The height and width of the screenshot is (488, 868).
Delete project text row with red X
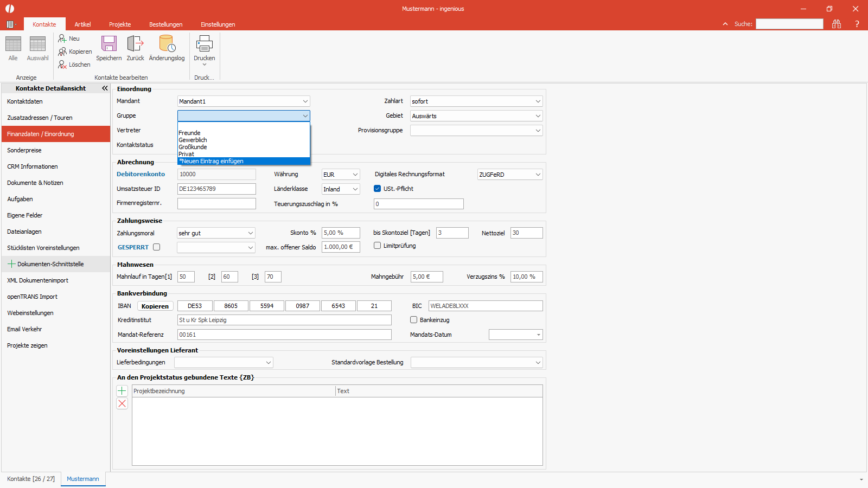pyautogui.click(x=122, y=403)
